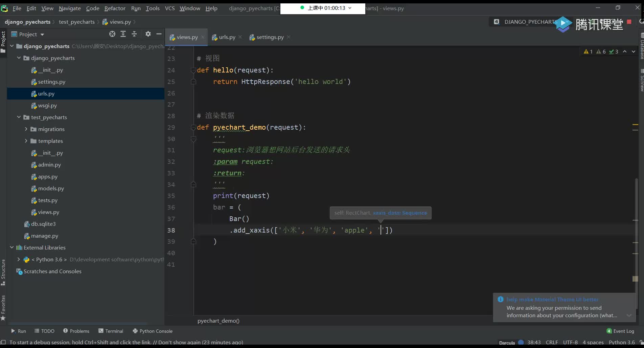Image resolution: width=644 pixels, height=348 pixels.
Task: Click the 4 spaces indent status
Action: [593, 342]
